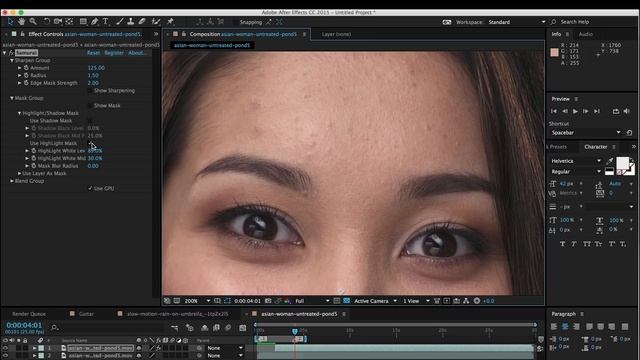Toggle the Use GPU checkbox
Image resolution: width=640 pixels, height=360 pixels.
(x=90, y=188)
